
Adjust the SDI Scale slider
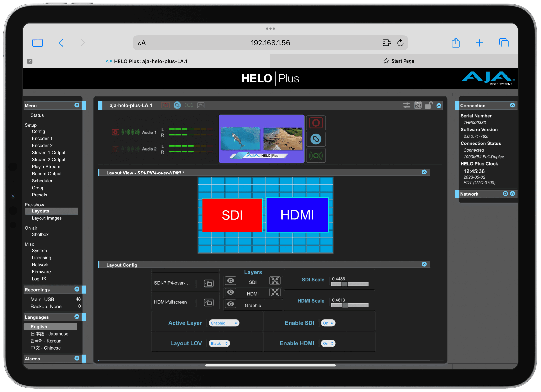pyautogui.click(x=344, y=284)
